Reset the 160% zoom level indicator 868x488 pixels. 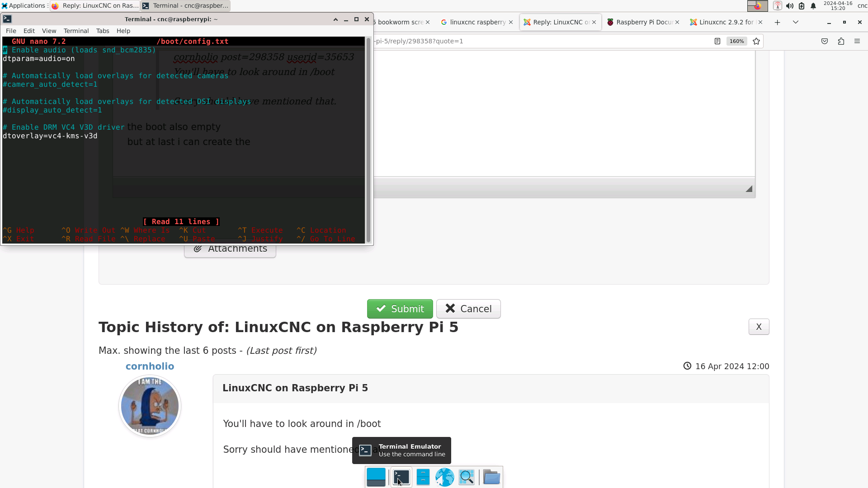tap(736, 41)
